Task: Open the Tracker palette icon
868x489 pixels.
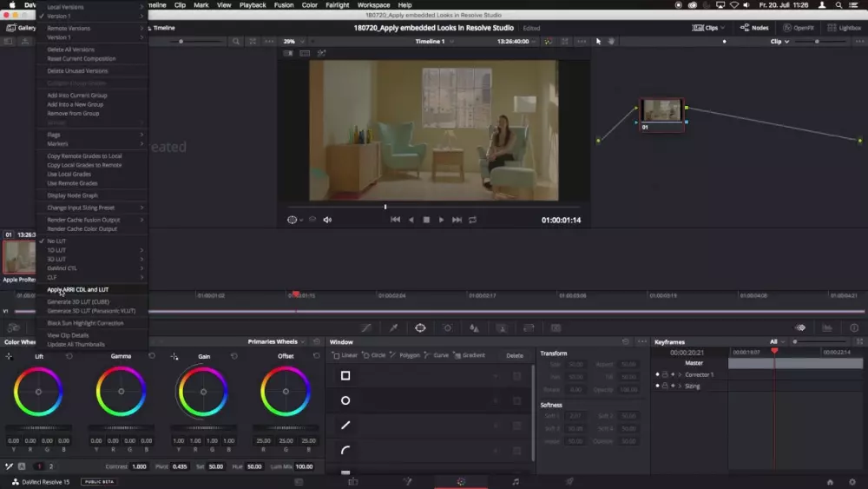Action: click(447, 327)
